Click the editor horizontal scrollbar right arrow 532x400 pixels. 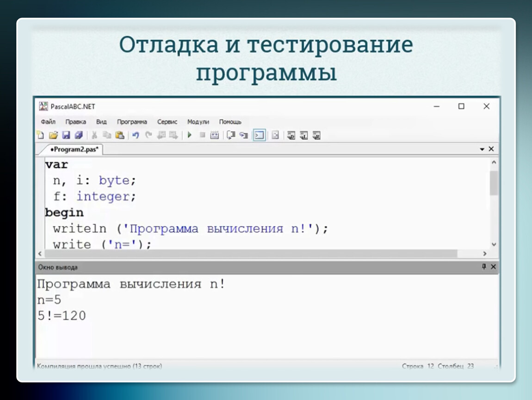484,254
